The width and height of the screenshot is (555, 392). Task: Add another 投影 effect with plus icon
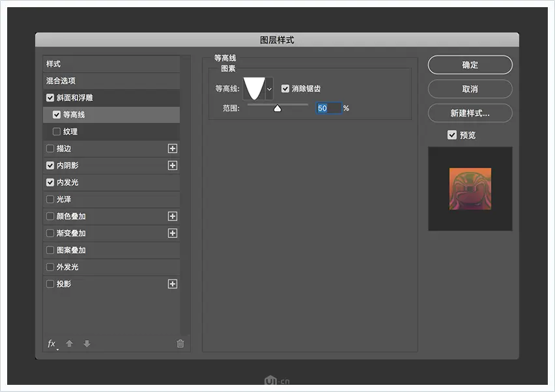click(x=173, y=284)
